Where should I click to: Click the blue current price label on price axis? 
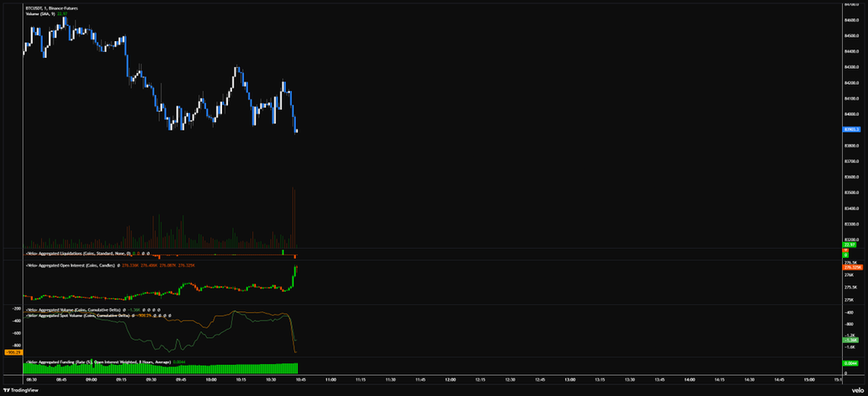(x=851, y=130)
